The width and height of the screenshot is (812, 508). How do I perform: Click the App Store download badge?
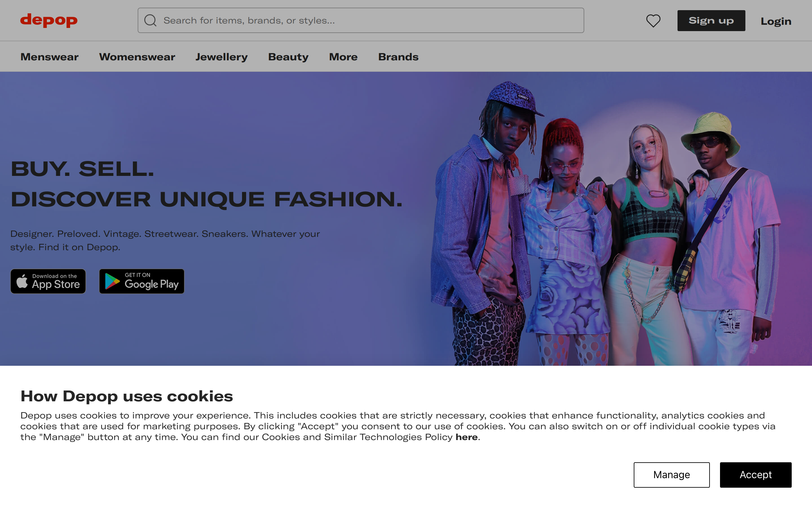click(x=48, y=281)
